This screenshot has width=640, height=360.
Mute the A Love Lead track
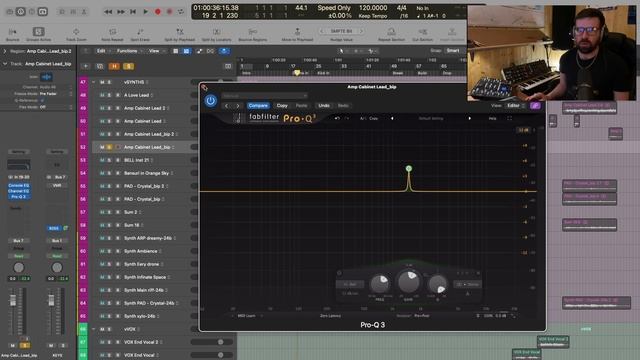102,95
